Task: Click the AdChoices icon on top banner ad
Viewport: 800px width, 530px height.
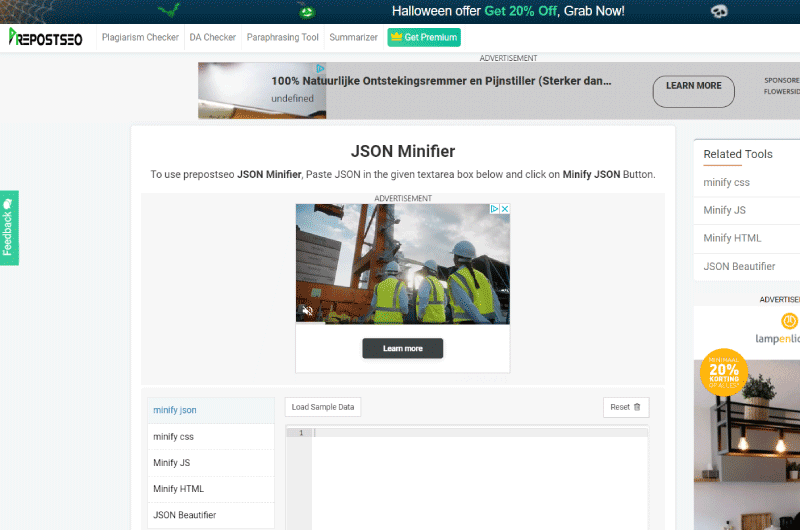Action: click(x=320, y=68)
